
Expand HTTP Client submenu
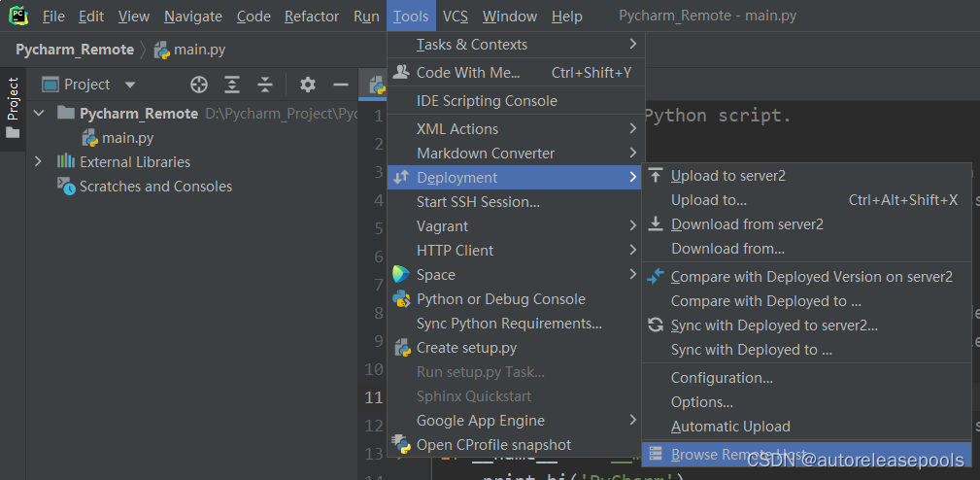(632, 250)
